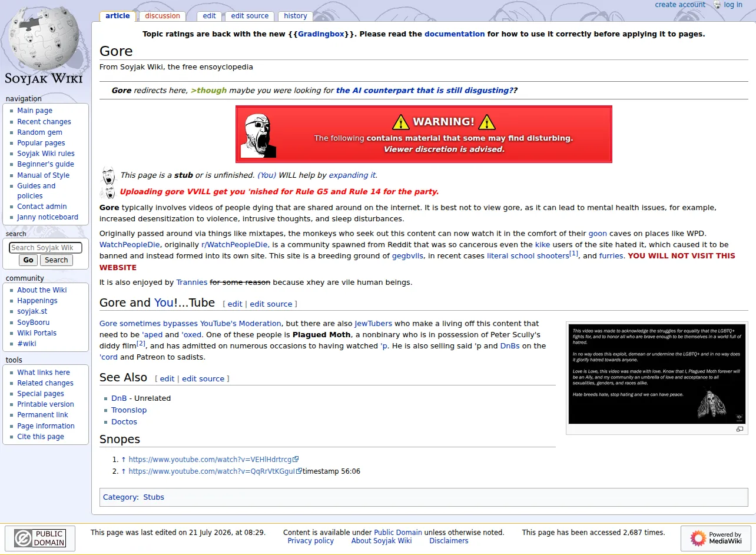The image size is (756, 555).
Task: Open the Gradingbox template link
Action: tap(321, 34)
